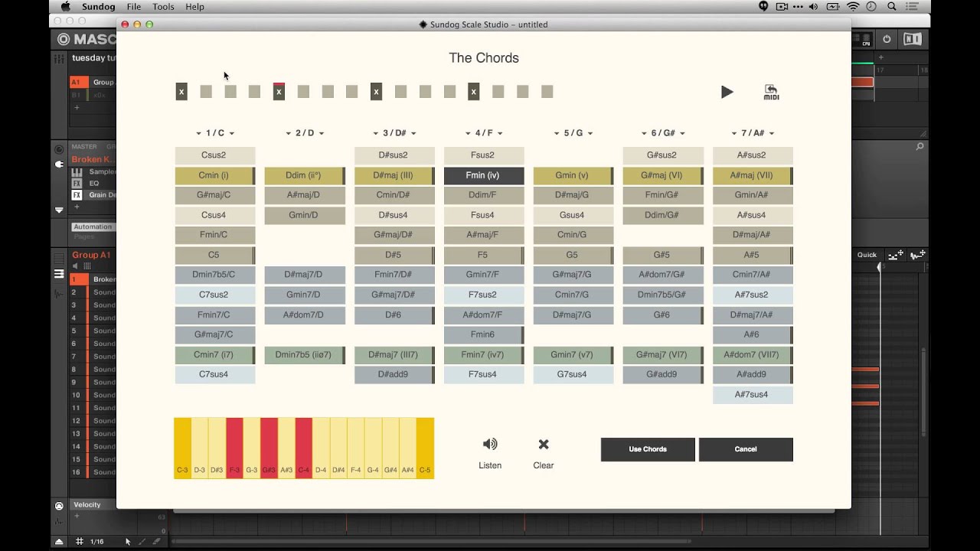Select the Cmin (i) chord
The height and width of the screenshot is (551, 980).
(214, 175)
